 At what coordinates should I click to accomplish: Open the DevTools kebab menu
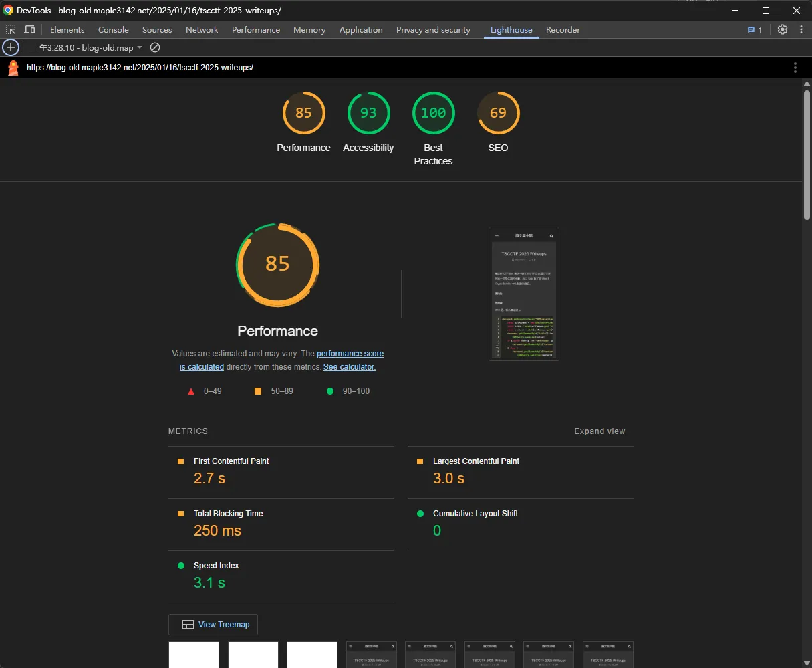coord(801,30)
